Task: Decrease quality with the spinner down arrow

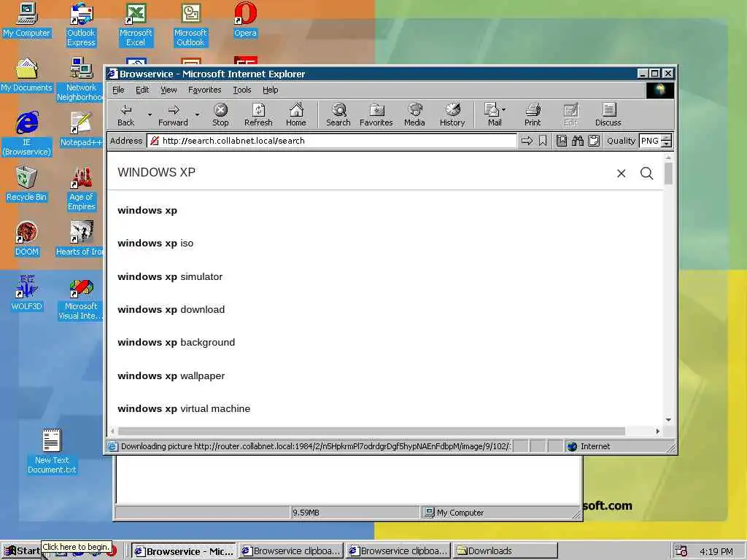Action: (667, 144)
